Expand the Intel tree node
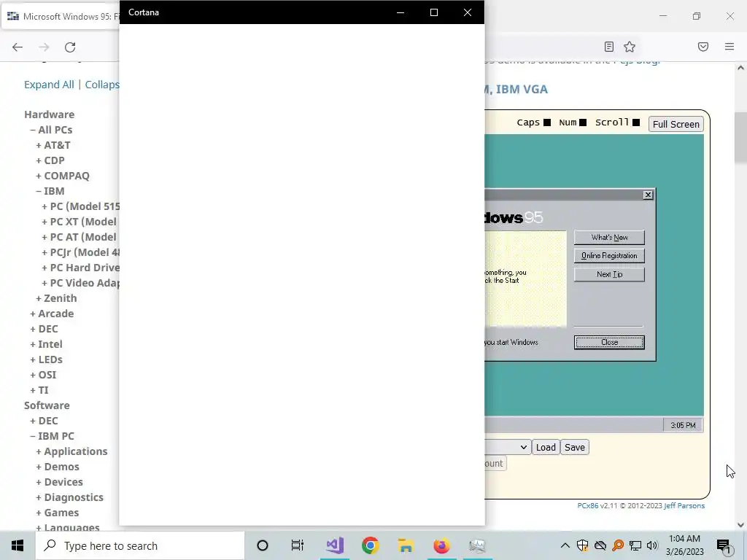 (33, 344)
